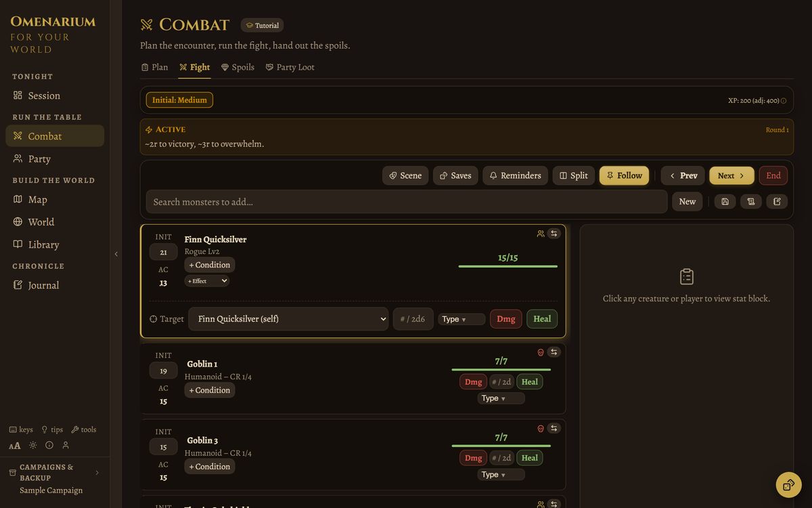812x508 pixels.
Task: Click Goblin 1's 7/7 health bar
Action: pos(501,370)
